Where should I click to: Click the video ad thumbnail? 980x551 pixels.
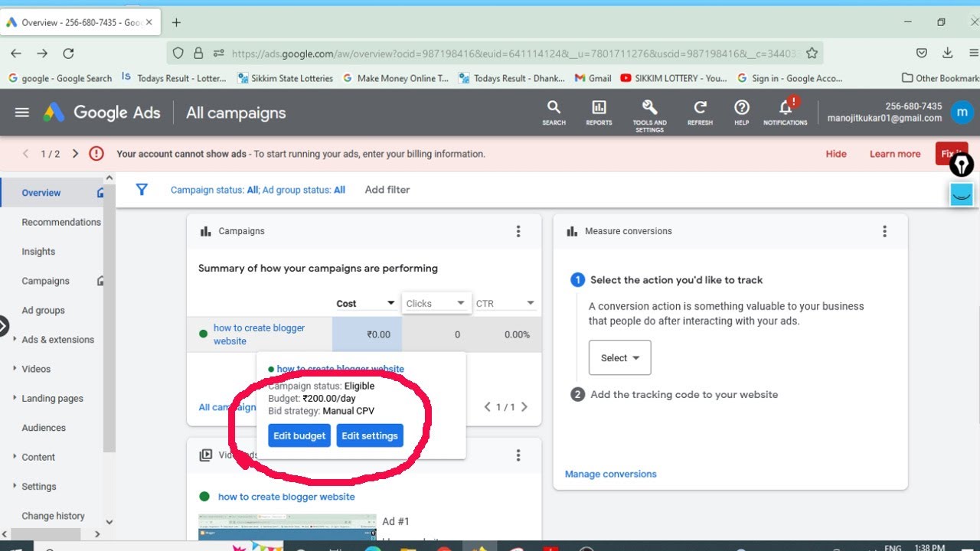click(x=287, y=527)
